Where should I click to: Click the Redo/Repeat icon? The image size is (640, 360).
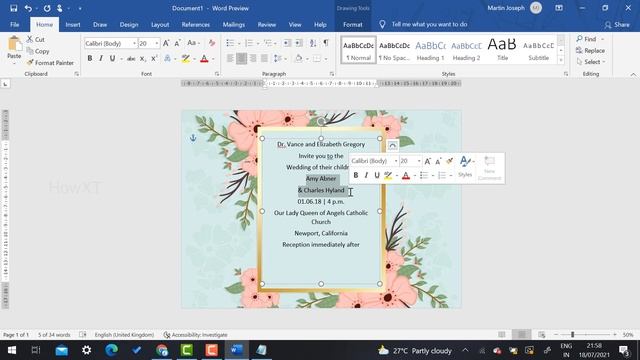pyautogui.click(x=47, y=8)
